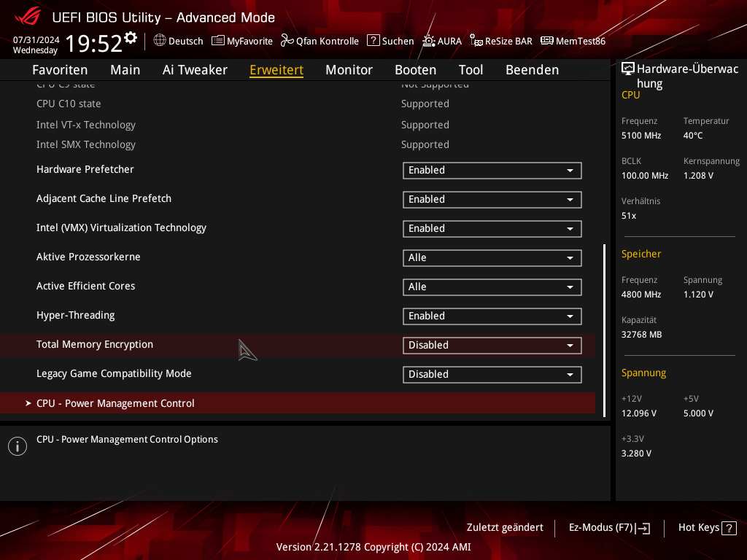Open Hyper-Threading dropdown
The height and width of the screenshot is (560, 747).
coord(492,316)
